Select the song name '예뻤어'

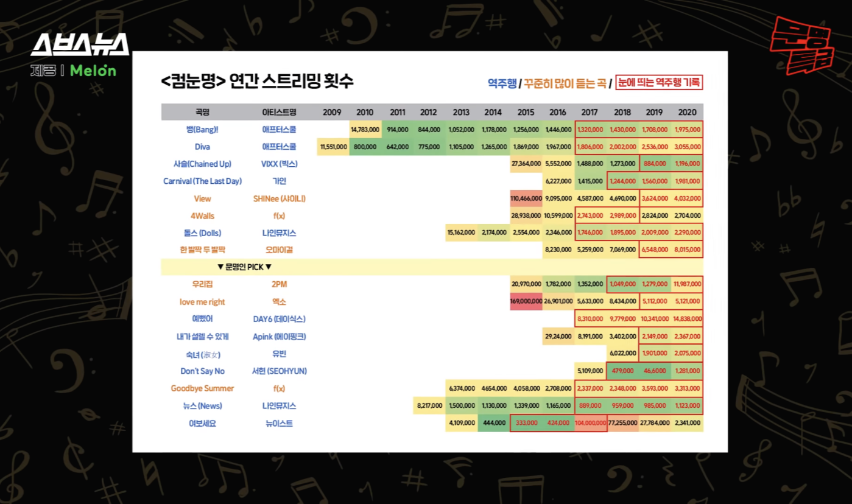click(203, 318)
